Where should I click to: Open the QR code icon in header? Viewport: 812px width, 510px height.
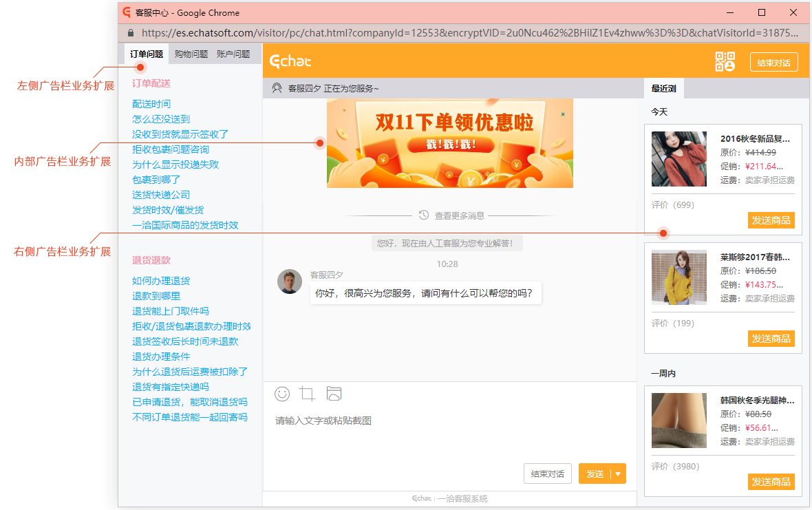(x=725, y=62)
